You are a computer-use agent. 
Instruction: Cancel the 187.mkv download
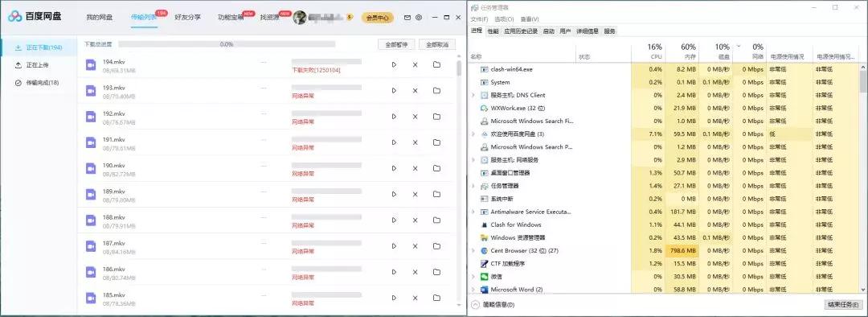416,245
